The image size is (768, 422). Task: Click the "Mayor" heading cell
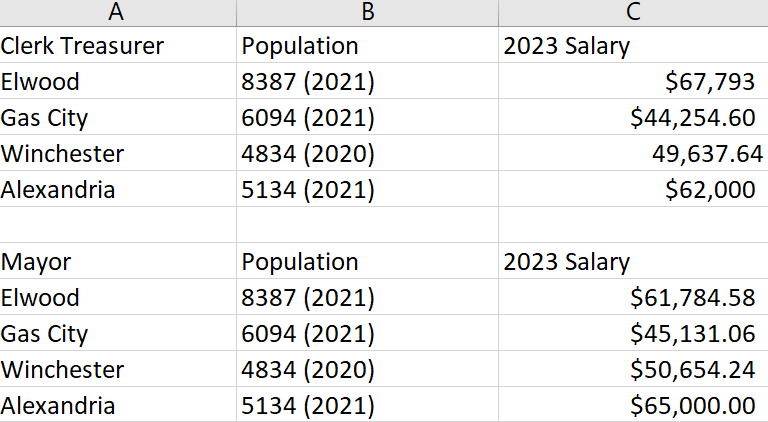37,262
